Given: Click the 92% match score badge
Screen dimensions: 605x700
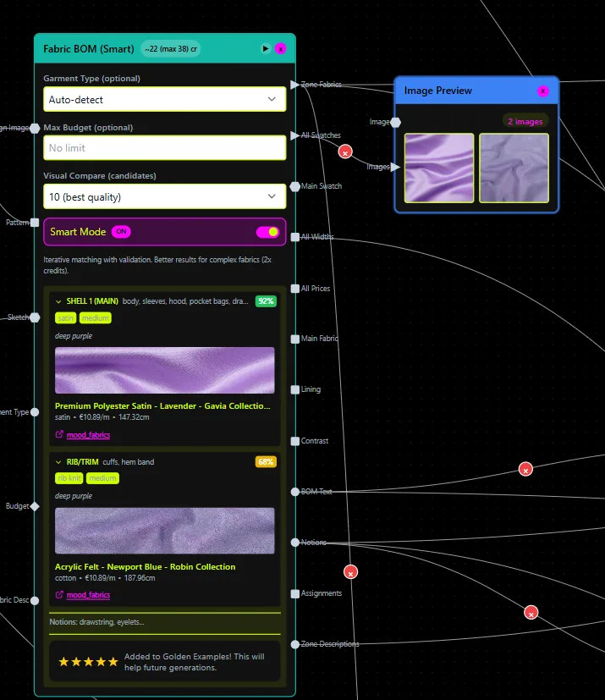Looking at the screenshot, I should [266, 300].
